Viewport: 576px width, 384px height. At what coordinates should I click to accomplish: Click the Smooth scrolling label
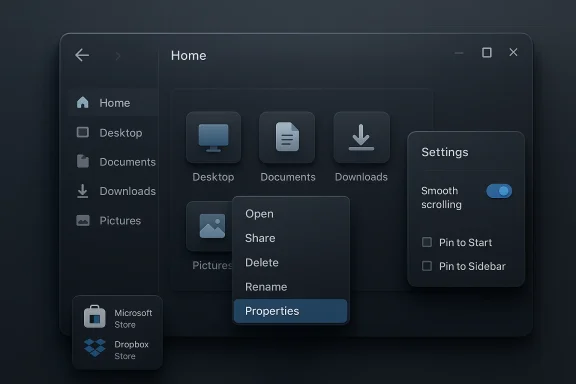pyautogui.click(x=441, y=198)
